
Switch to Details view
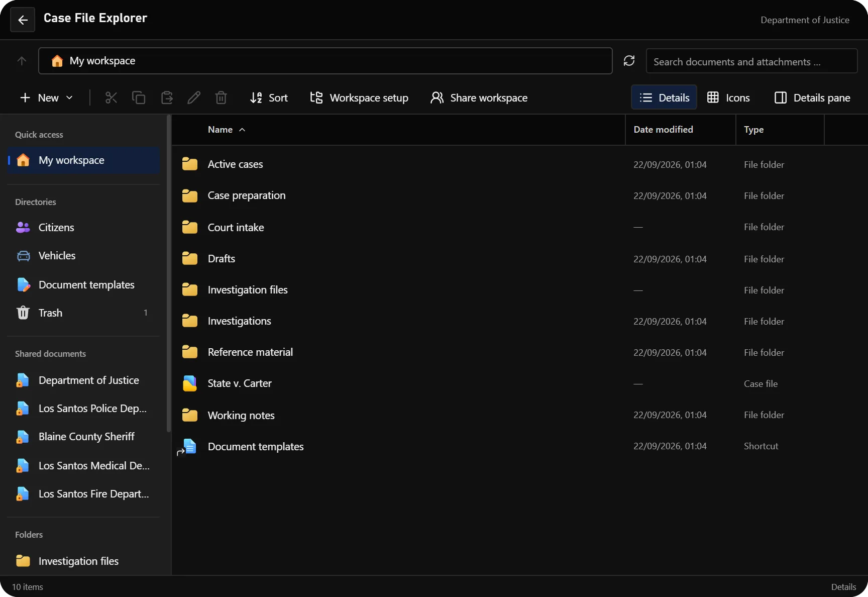coord(664,97)
